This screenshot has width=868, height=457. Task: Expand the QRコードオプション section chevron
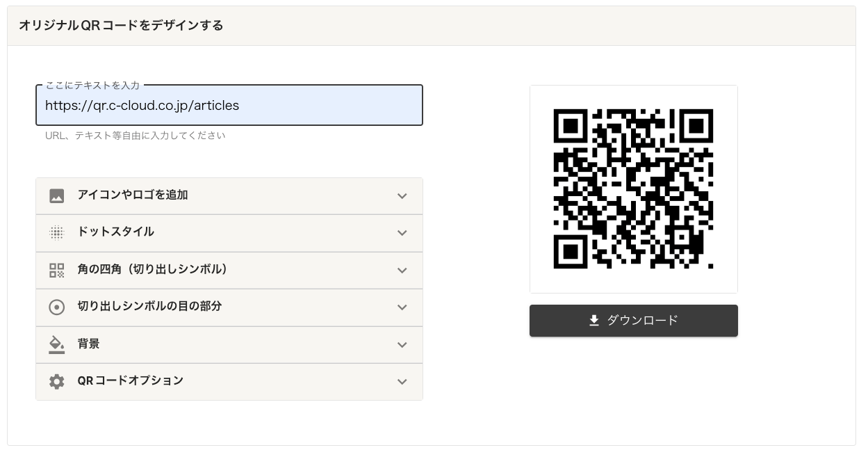pos(402,381)
